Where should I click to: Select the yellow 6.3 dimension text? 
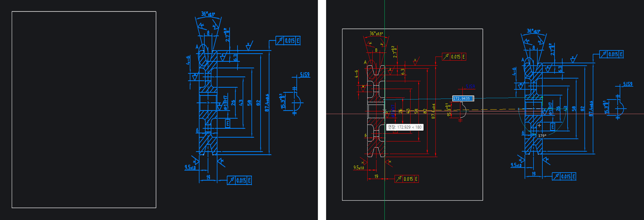tap(402, 72)
